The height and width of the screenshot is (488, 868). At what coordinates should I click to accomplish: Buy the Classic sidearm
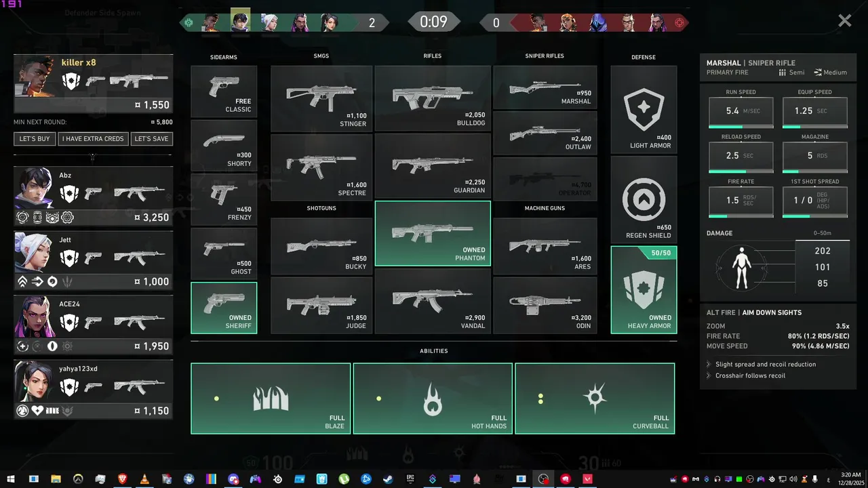(x=224, y=91)
